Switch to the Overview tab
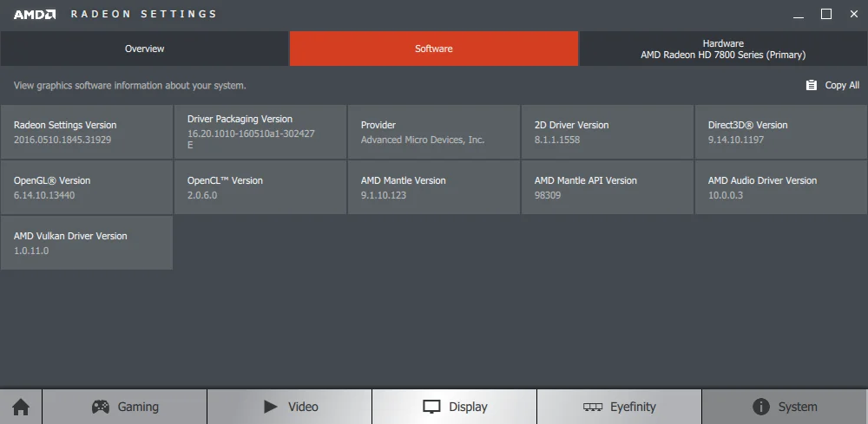Screen dimensions: 868x424 [x=144, y=49]
